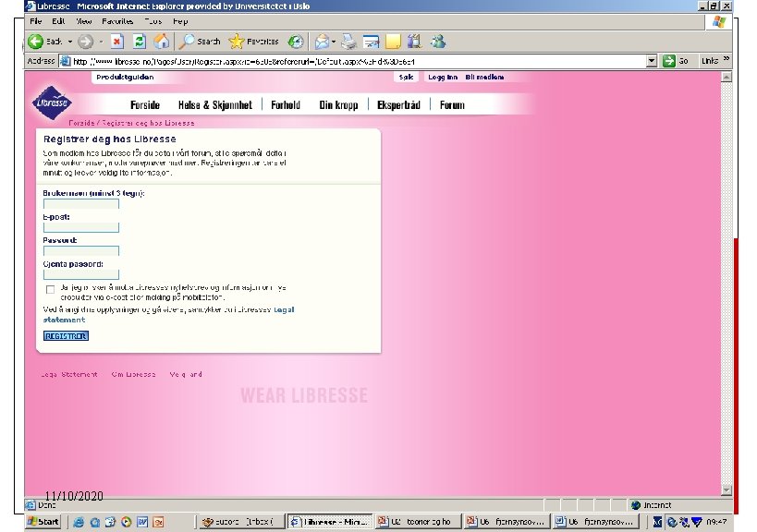Viewport: 757px width, 532px height.
Task: Expand the Links chevron in the toolbar
Action: pyautogui.click(x=726, y=59)
